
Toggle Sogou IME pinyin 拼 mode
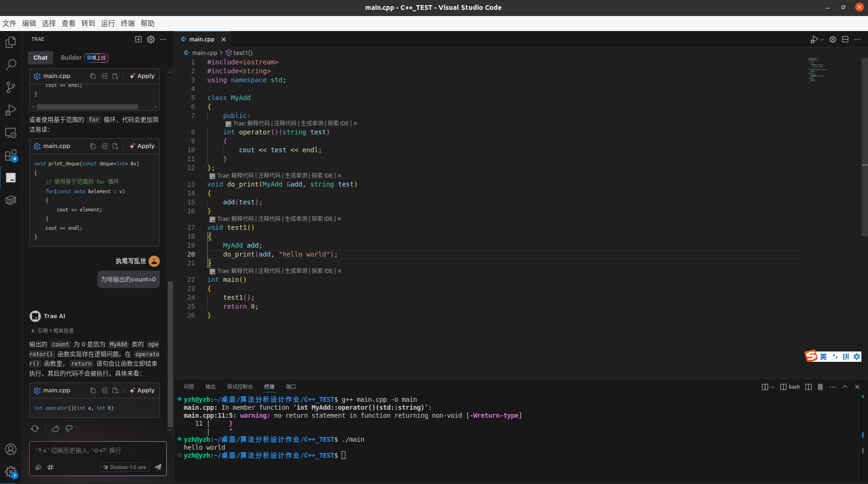846,357
